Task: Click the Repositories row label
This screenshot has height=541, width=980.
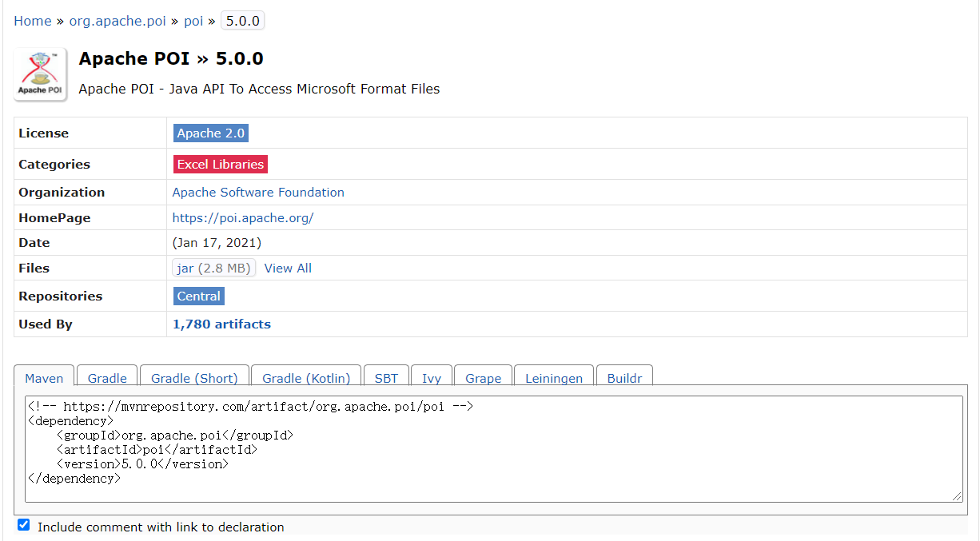Action: (61, 296)
